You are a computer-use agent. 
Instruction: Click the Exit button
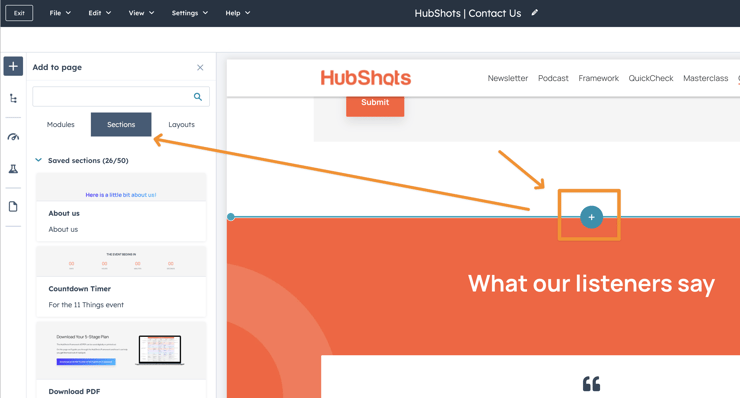[19, 13]
